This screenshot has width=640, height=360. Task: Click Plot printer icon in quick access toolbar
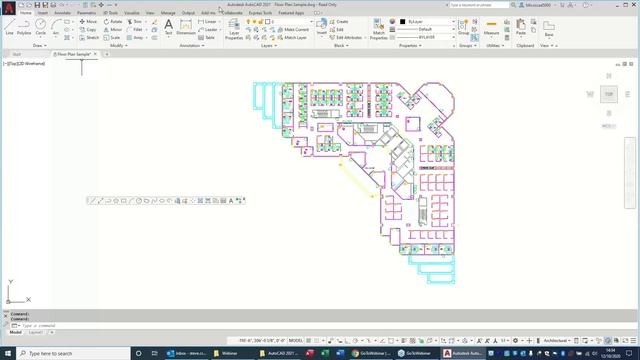point(53,5)
